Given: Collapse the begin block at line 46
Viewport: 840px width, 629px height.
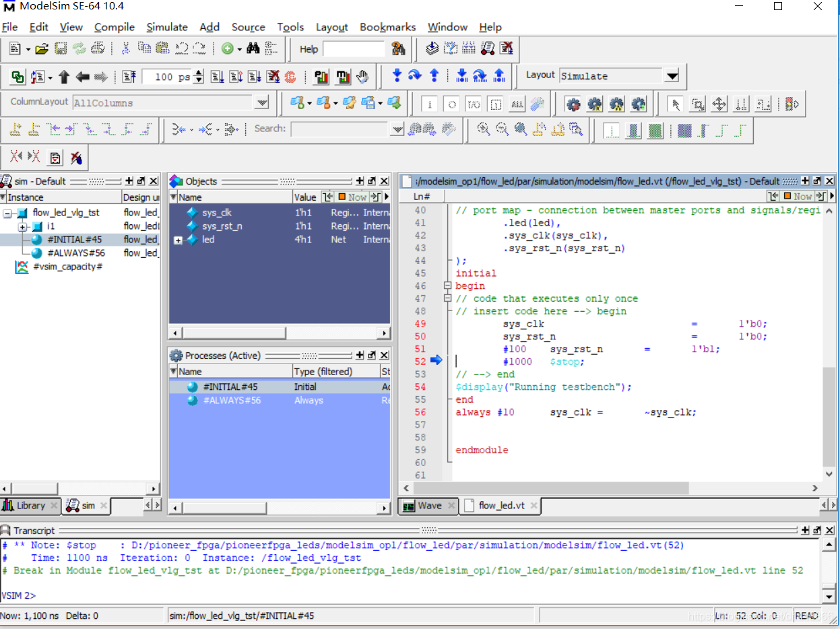Looking at the screenshot, I should tap(447, 286).
